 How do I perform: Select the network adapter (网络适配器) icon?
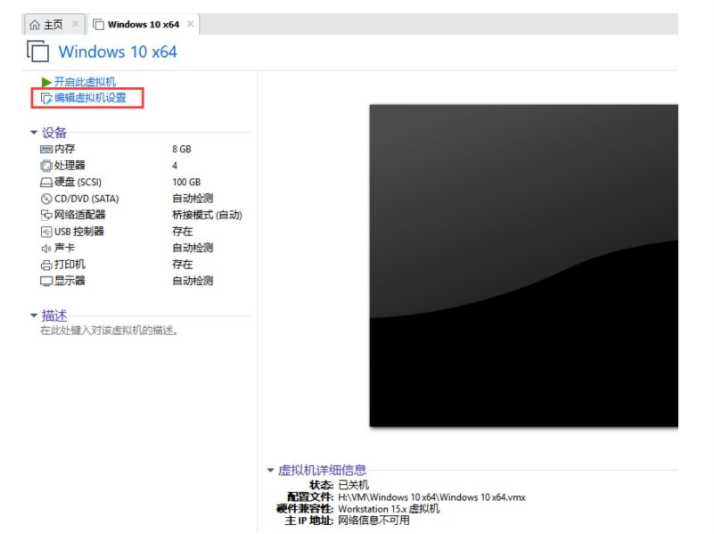[46, 215]
